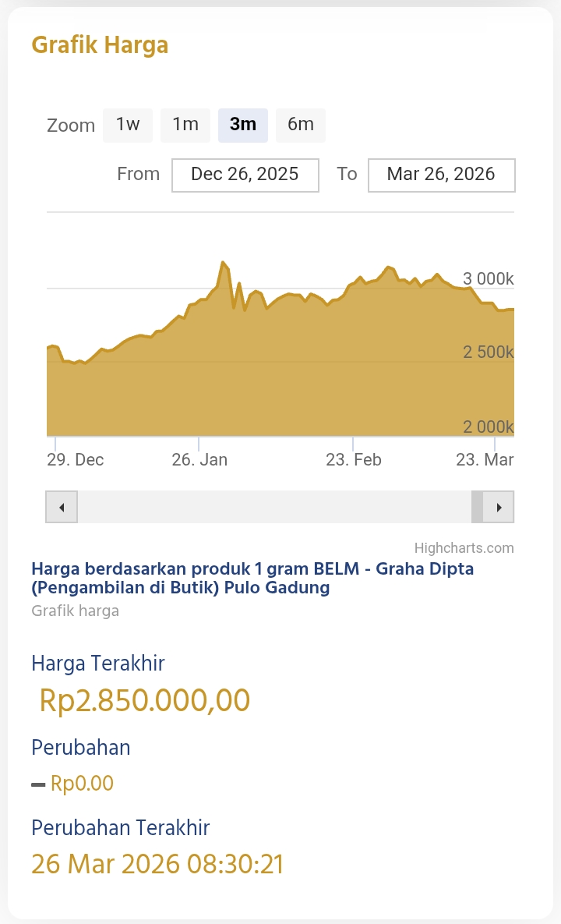Click the 26. Jan axis label

(199, 459)
